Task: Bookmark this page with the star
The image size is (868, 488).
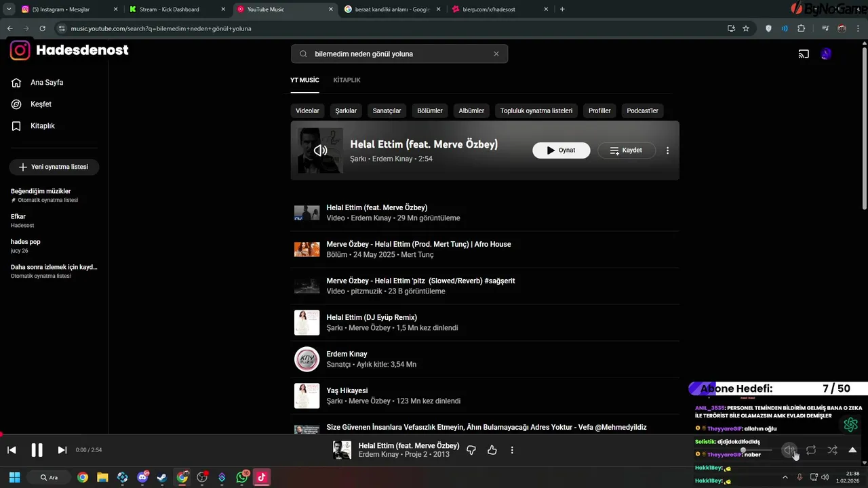Action: (746, 28)
